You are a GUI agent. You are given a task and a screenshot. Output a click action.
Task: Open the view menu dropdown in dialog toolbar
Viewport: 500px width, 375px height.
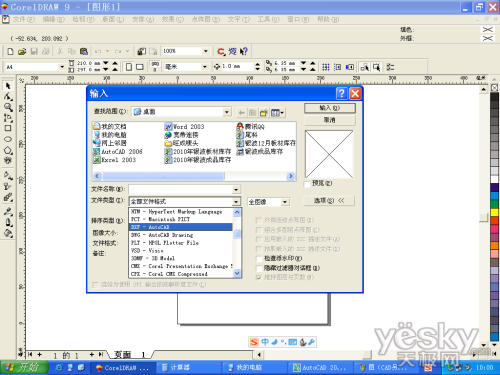278,113
